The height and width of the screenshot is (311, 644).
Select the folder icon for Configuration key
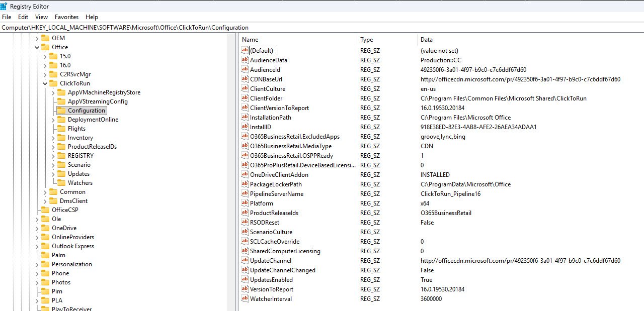61,111
